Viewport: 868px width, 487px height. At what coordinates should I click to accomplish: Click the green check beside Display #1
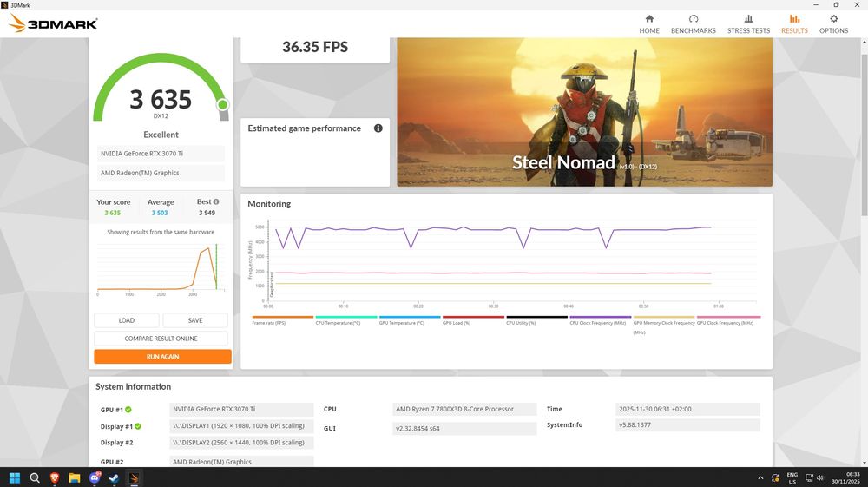click(x=138, y=426)
